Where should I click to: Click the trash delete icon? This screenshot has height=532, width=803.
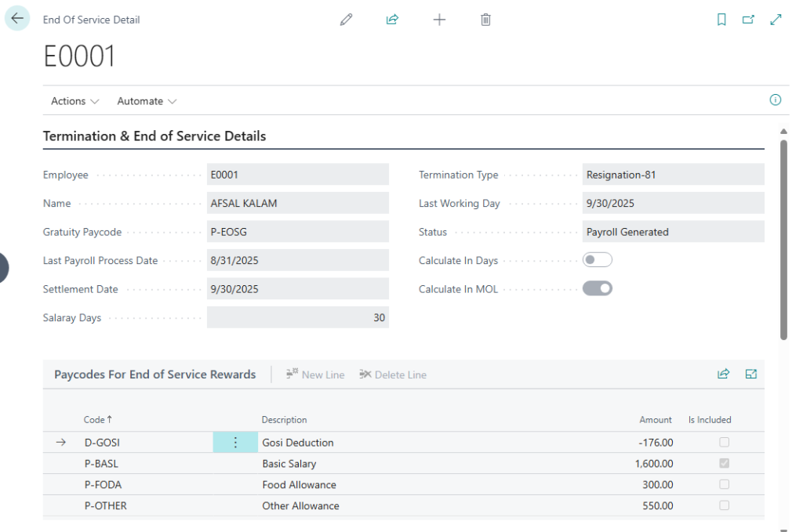click(485, 20)
